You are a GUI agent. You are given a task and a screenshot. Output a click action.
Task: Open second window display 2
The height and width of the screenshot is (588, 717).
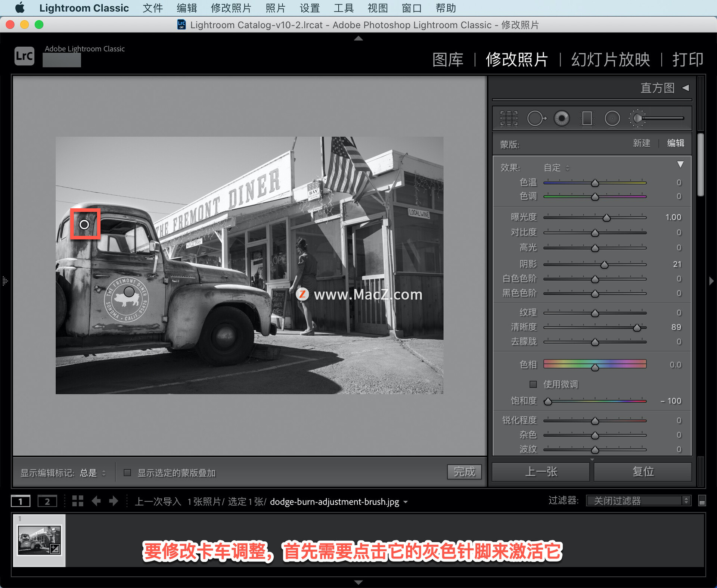(x=47, y=501)
